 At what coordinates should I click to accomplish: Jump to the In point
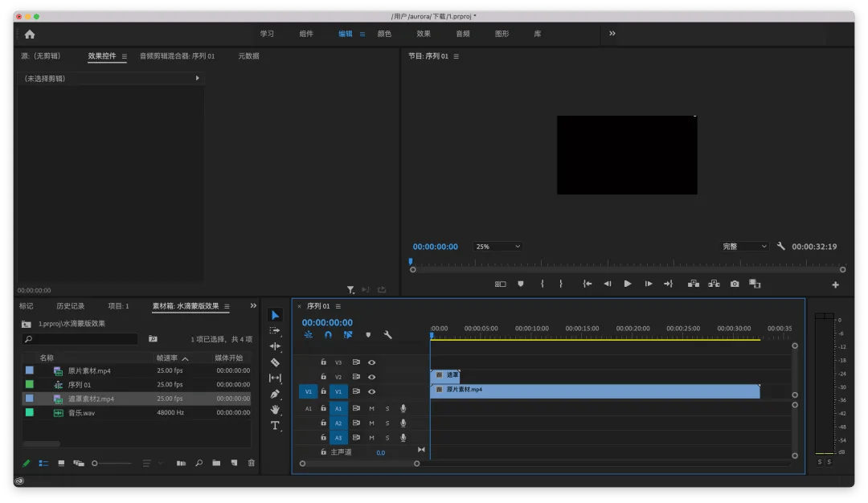(588, 284)
